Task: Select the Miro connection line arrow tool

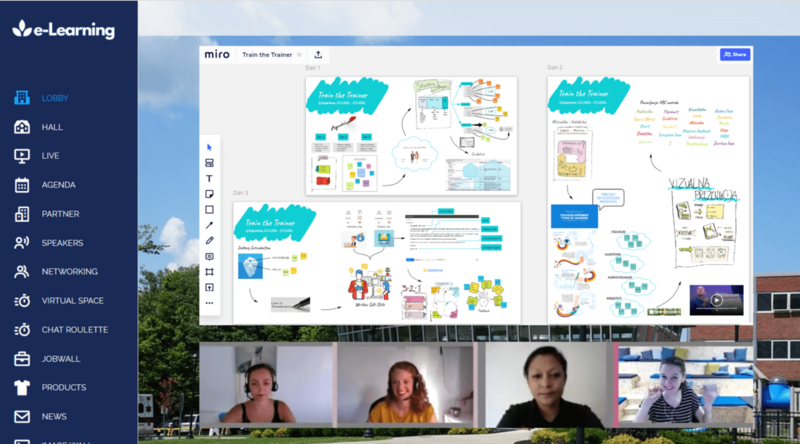Action: [209, 225]
